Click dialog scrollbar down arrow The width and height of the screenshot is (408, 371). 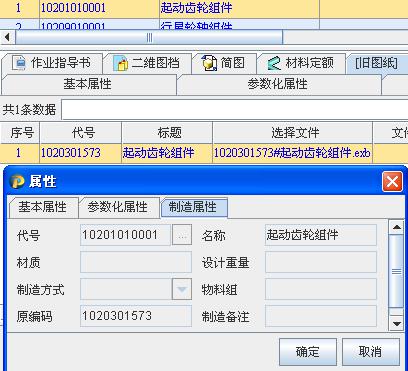click(396, 323)
